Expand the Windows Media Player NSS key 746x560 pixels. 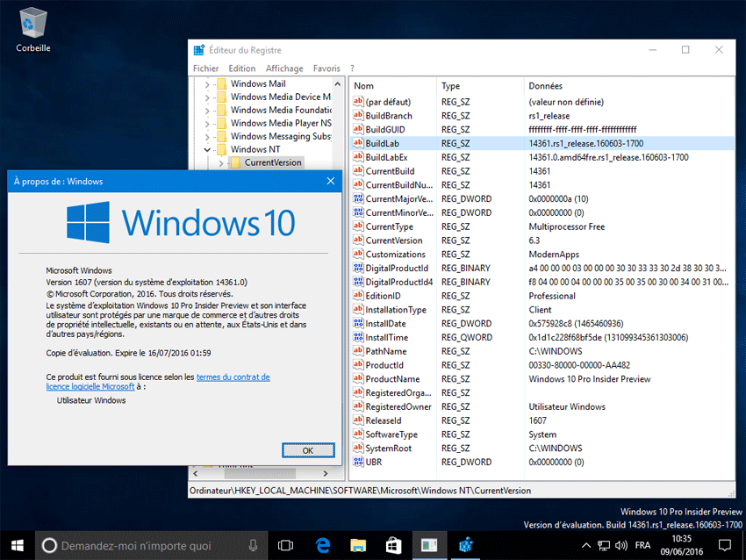tap(208, 124)
